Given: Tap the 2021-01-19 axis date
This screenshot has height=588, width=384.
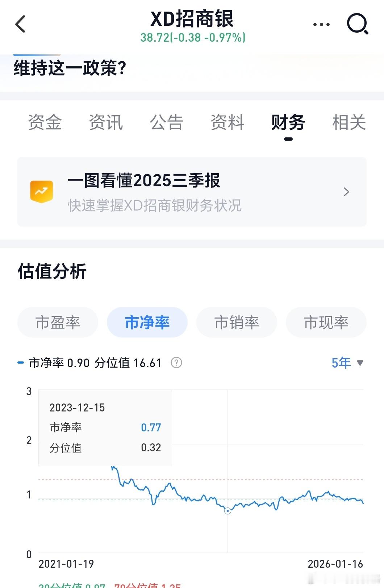Looking at the screenshot, I should tap(66, 564).
